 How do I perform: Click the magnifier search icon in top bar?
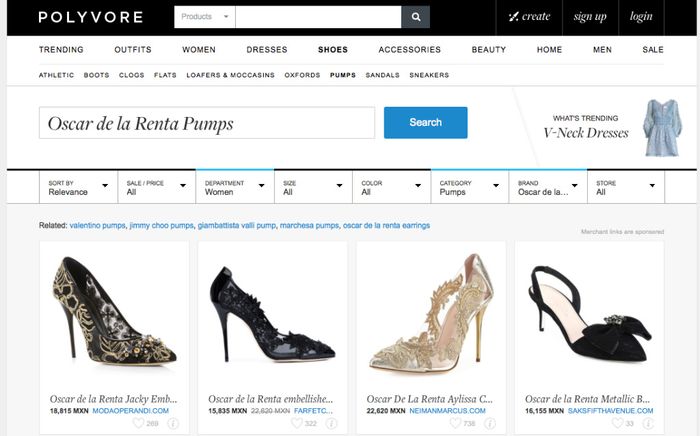[416, 17]
